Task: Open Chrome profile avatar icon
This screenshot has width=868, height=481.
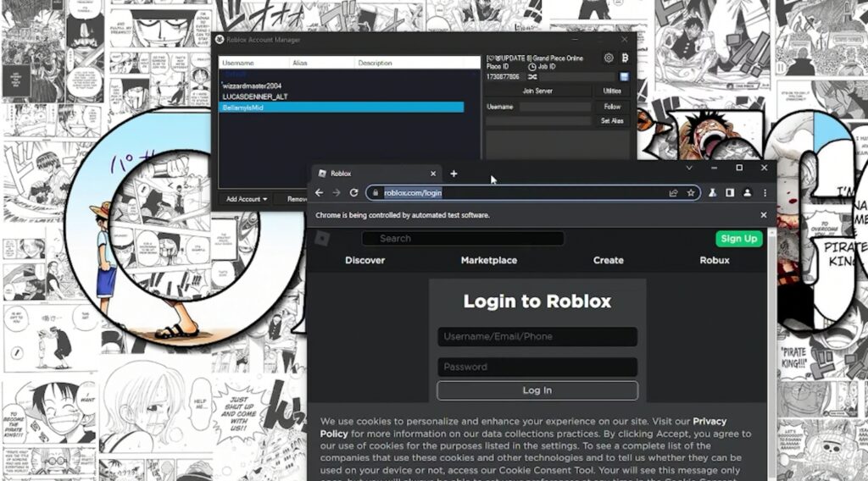Action: tap(747, 193)
